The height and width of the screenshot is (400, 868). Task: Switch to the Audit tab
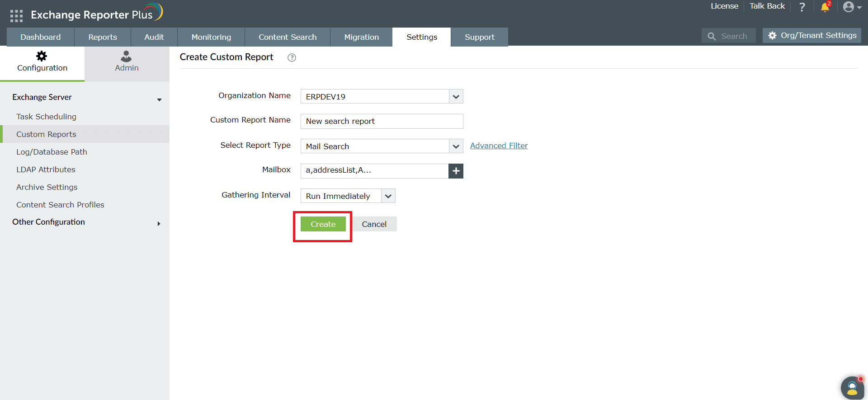[154, 37]
